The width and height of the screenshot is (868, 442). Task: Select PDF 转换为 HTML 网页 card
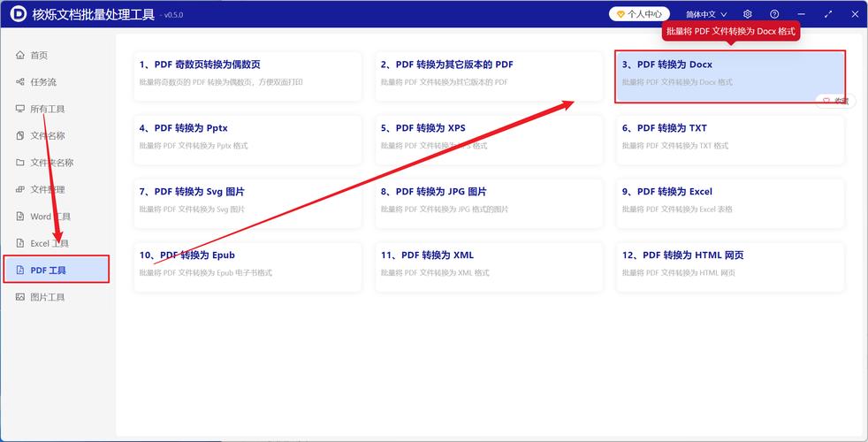(x=729, y=264)
